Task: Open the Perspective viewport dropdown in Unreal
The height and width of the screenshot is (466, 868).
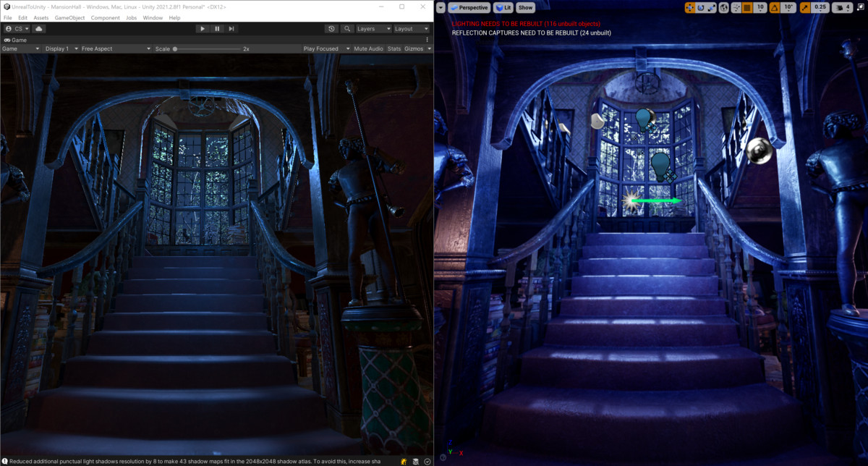Action: 469,7
